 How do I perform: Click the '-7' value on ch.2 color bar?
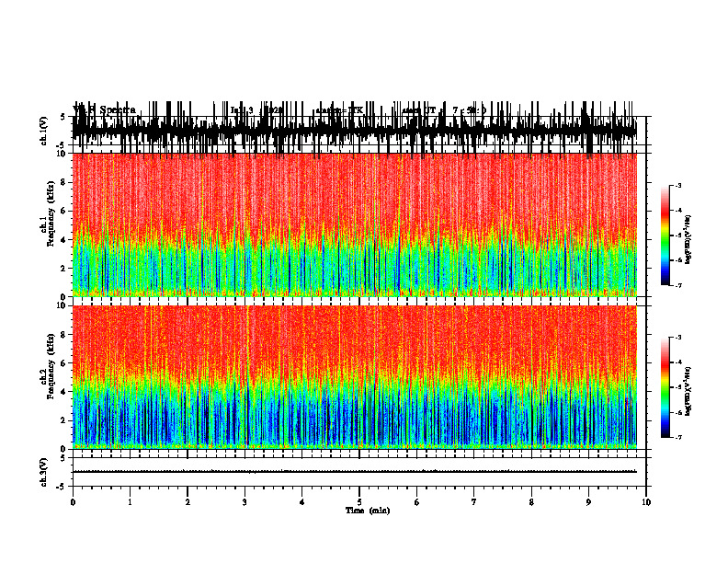[678, 437]
